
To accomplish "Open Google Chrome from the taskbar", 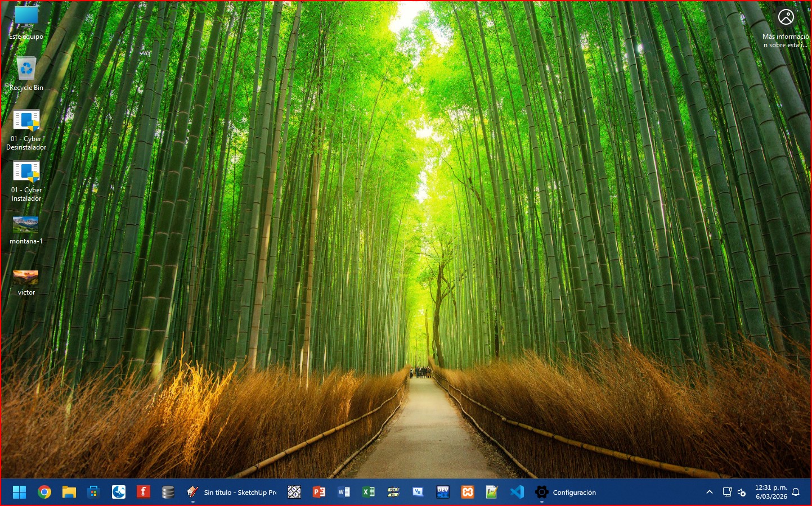I will [44, 493].
